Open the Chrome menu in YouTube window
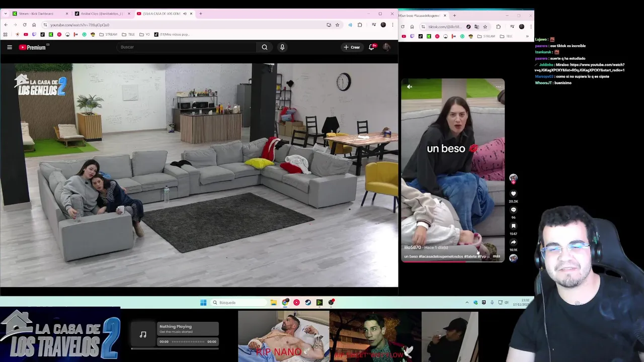Screen dimensions: 644x362 click(392, 25)
